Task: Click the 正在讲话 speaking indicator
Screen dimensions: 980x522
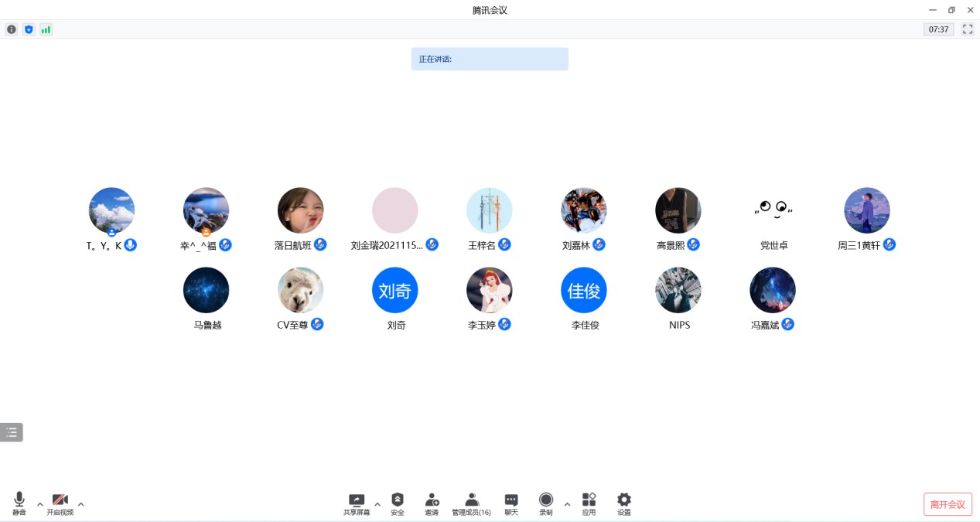Action: [490, 59]
